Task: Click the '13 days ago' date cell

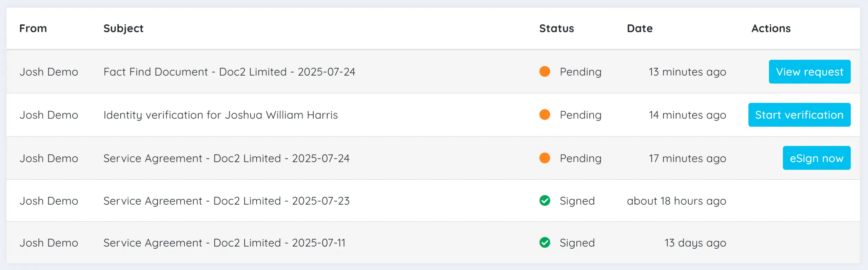Action: point(695,243)
